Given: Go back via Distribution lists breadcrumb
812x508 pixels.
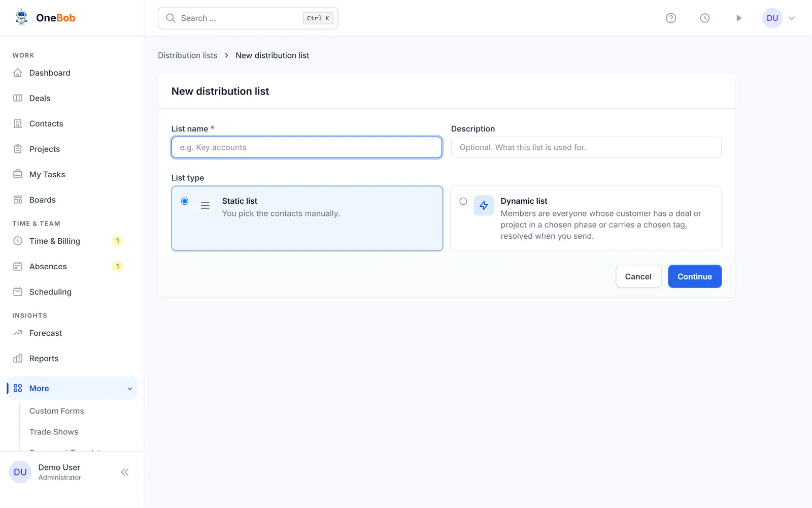Looking at the screenshot, I should (x=188, y=55).
